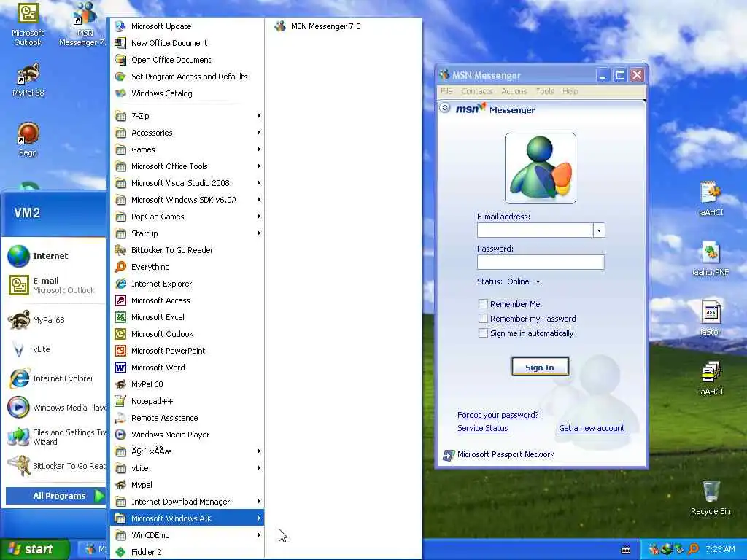The width and height of the screenshot is (747, 560).
Task: Click the MSN Messenger display picture
Action: (x=541, y=168)
